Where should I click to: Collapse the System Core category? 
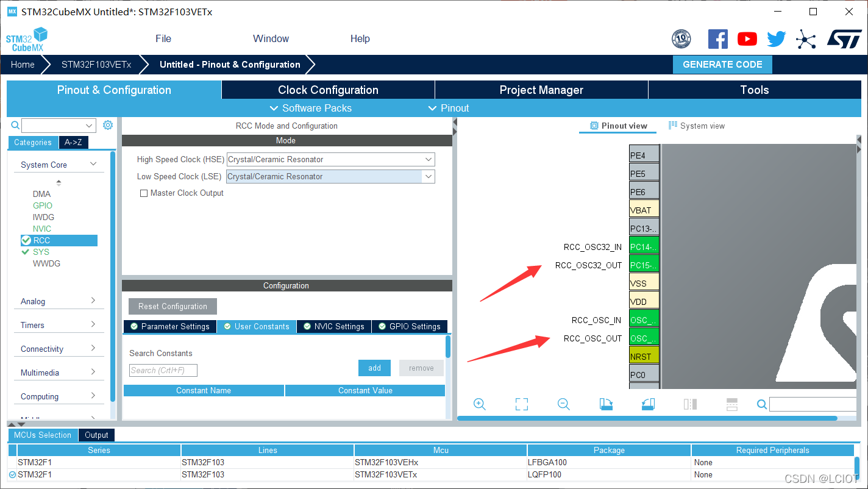(93, 164)
